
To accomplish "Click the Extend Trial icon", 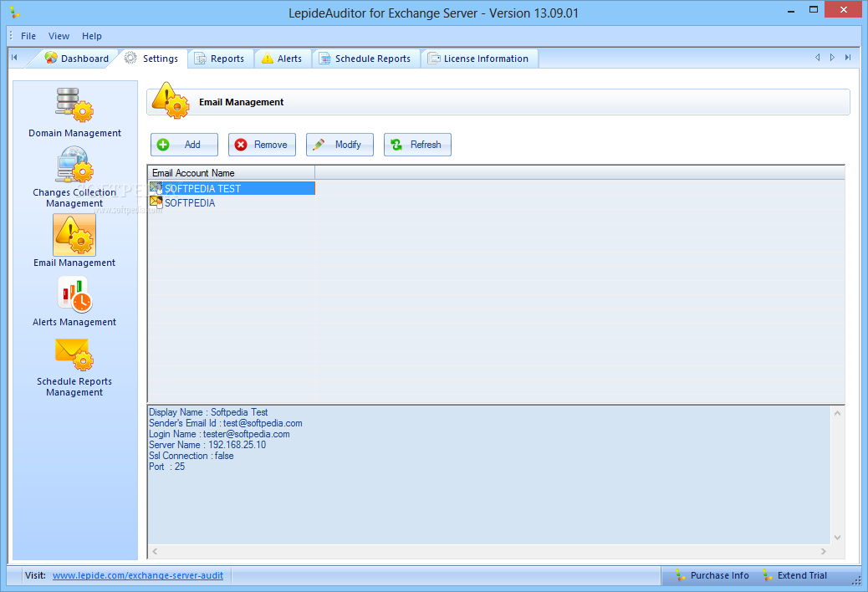I will [768, 575].
